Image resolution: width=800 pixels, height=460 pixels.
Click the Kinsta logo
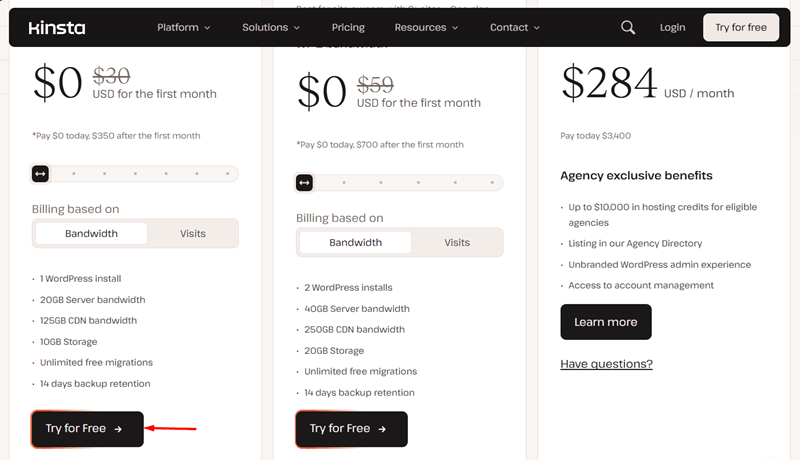click(57, 28)
